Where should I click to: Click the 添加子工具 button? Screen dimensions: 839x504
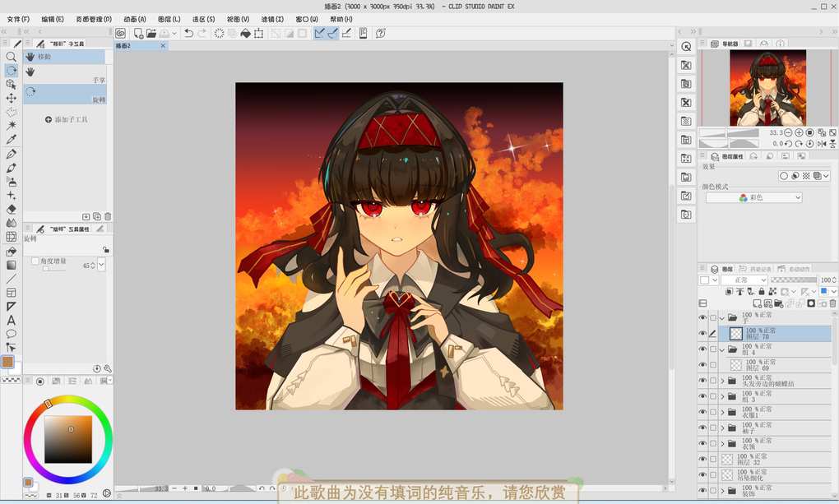point(67,119)
